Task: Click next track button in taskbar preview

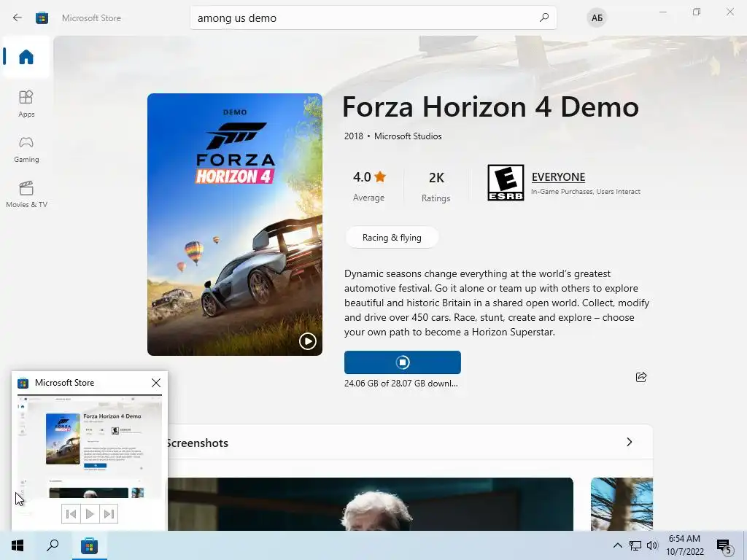Action: (109, 514)
